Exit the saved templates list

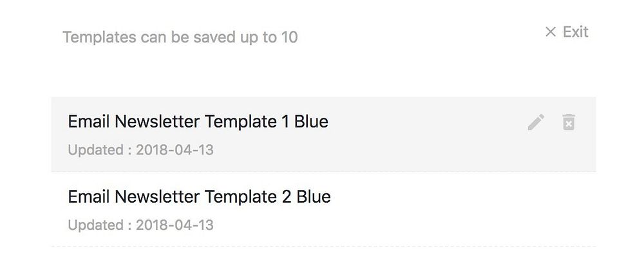click(x=566, y=32)
